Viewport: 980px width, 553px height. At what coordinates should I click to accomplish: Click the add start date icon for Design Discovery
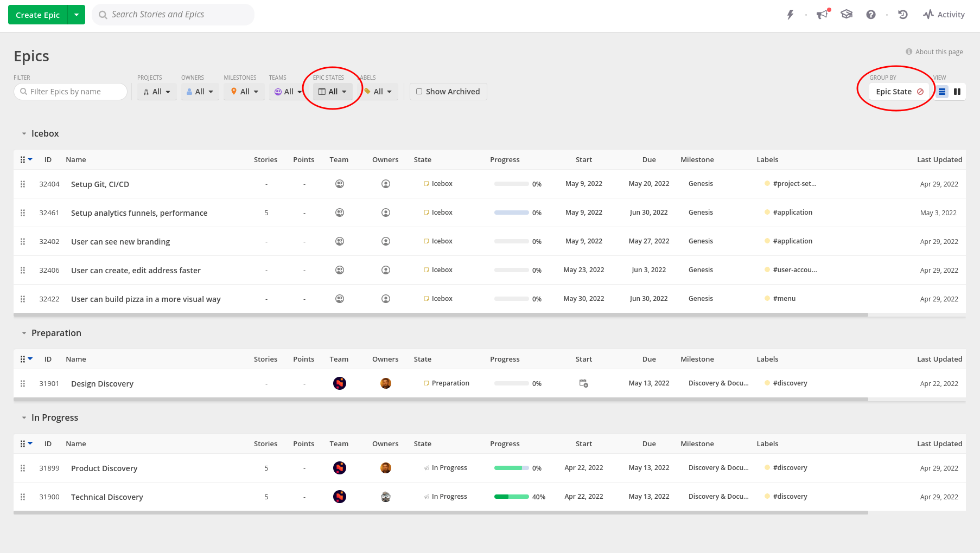pos(583,383)
